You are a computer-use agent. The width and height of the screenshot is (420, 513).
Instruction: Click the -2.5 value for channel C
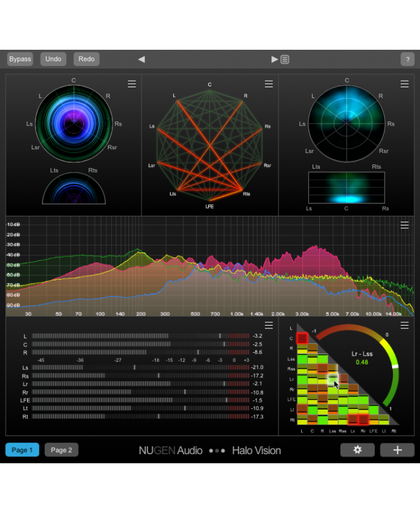[257, 344]
